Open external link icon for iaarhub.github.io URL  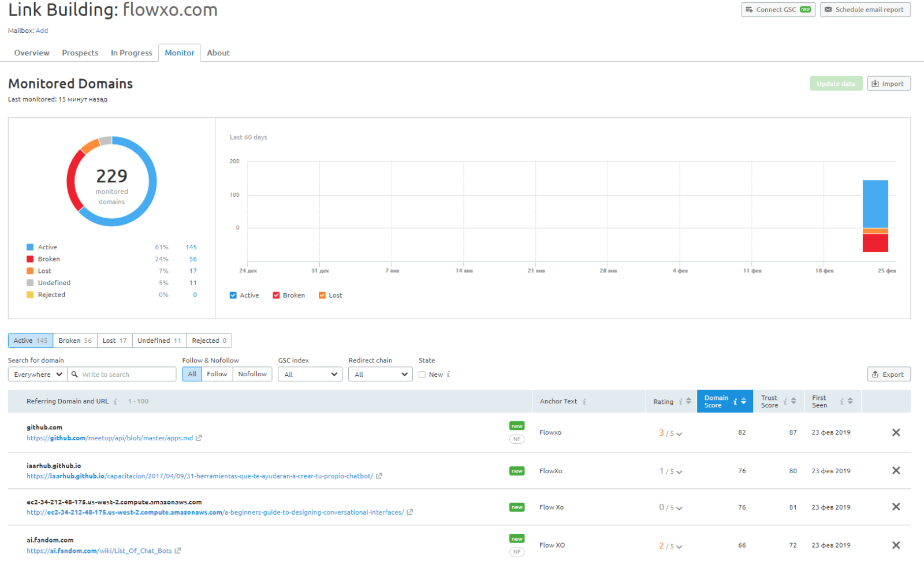click(x=379, y=476)
